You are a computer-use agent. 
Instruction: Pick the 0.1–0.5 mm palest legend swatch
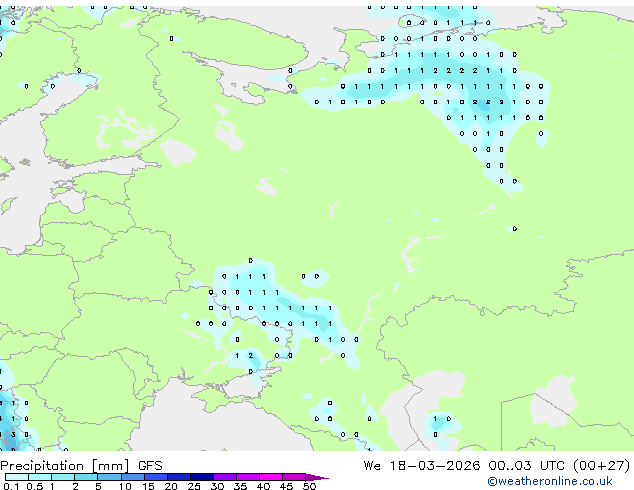[17, 477]
